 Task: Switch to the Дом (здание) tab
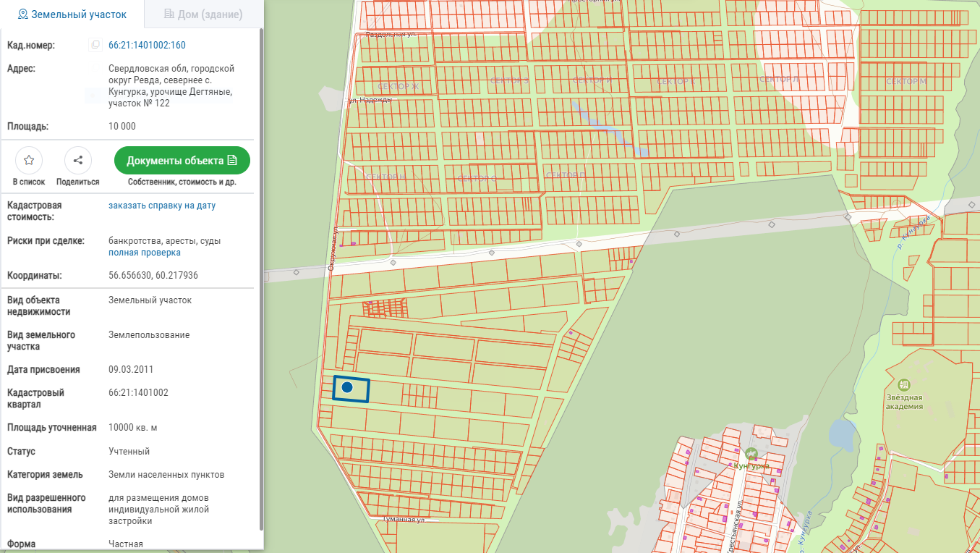pyautogui.click(x=203, y=14)
